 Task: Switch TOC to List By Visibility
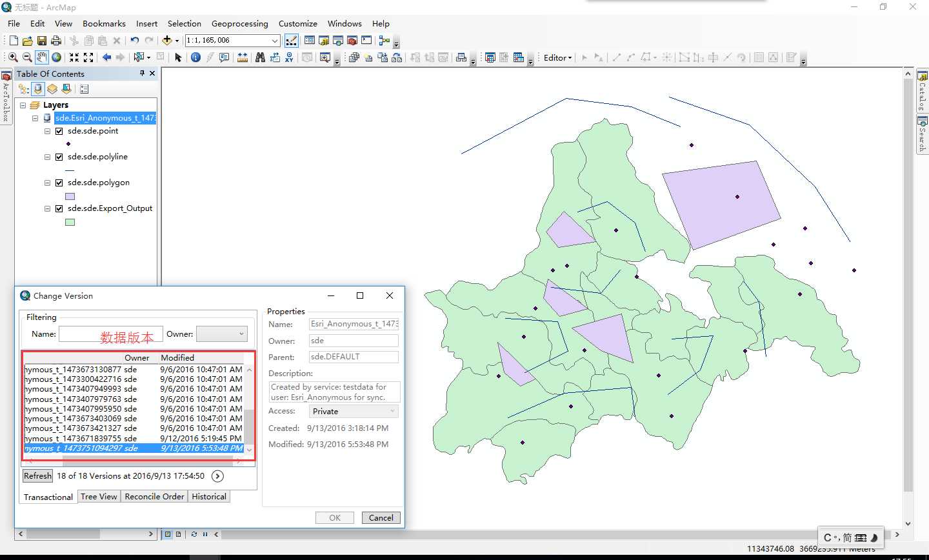click(x=52, y=89)
